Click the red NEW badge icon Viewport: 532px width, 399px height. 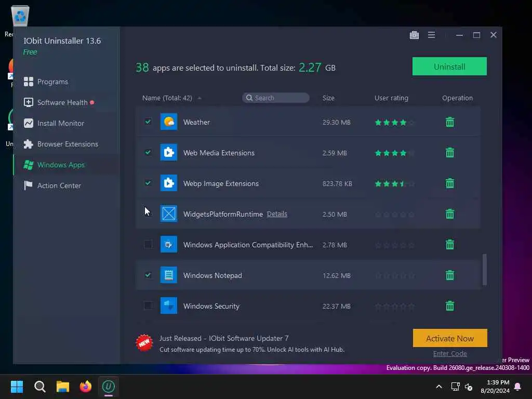tap(144, 343)
